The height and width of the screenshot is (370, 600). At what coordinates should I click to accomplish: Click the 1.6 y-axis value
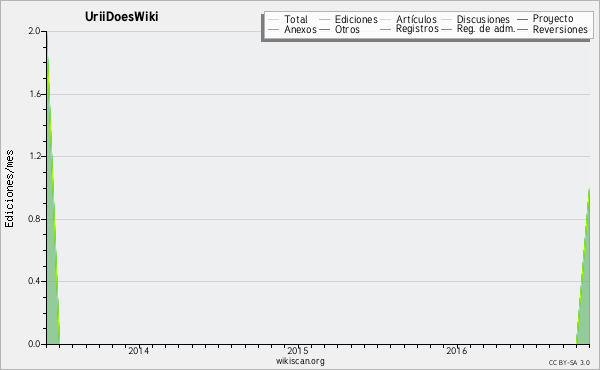tap(35, 94)
